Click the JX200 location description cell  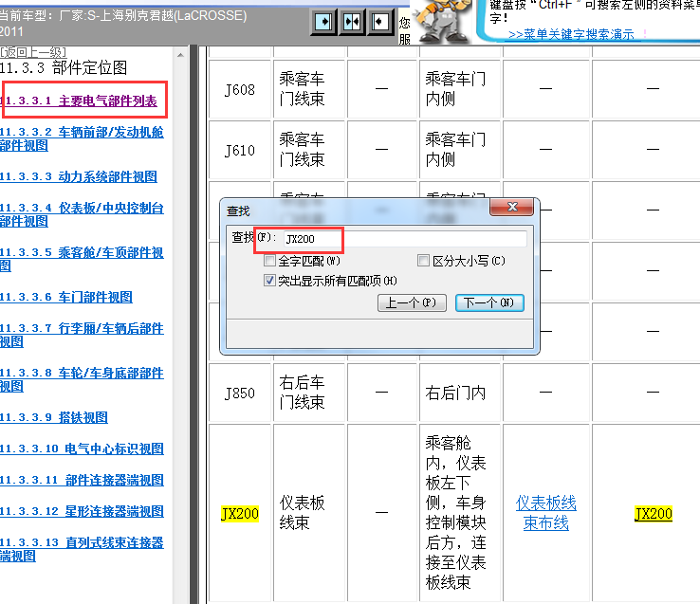point(460,513)
